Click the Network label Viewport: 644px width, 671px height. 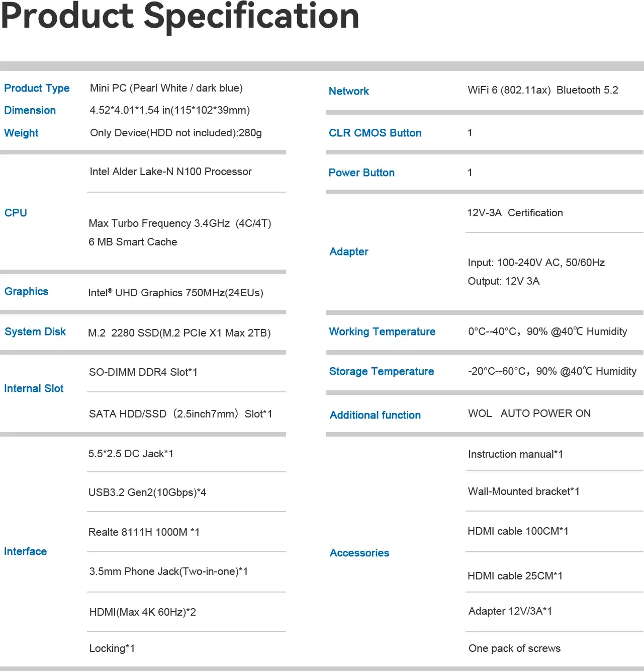pos(349,91)
